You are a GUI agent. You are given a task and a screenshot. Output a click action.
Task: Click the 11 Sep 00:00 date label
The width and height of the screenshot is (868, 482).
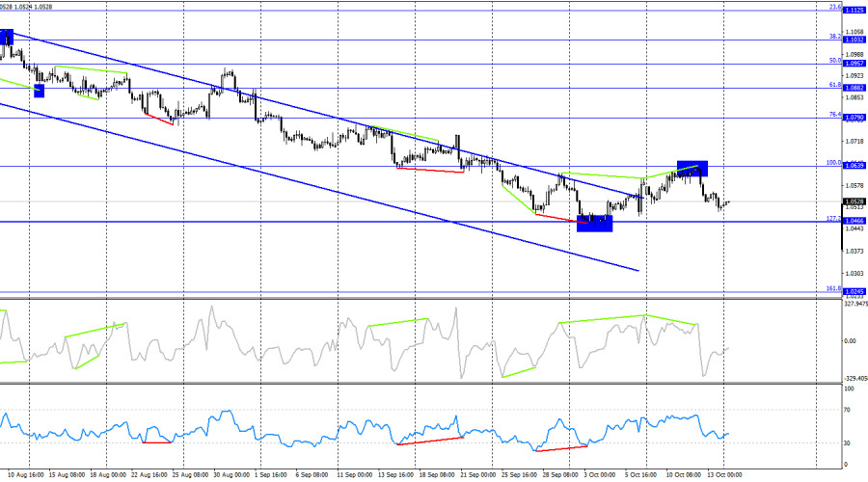[355, 475]
